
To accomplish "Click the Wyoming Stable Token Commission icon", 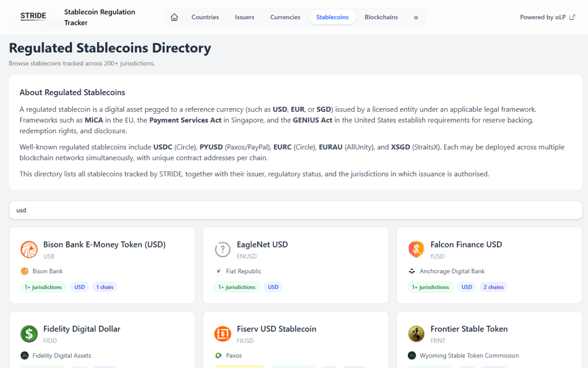I will [x=412, y=356].
